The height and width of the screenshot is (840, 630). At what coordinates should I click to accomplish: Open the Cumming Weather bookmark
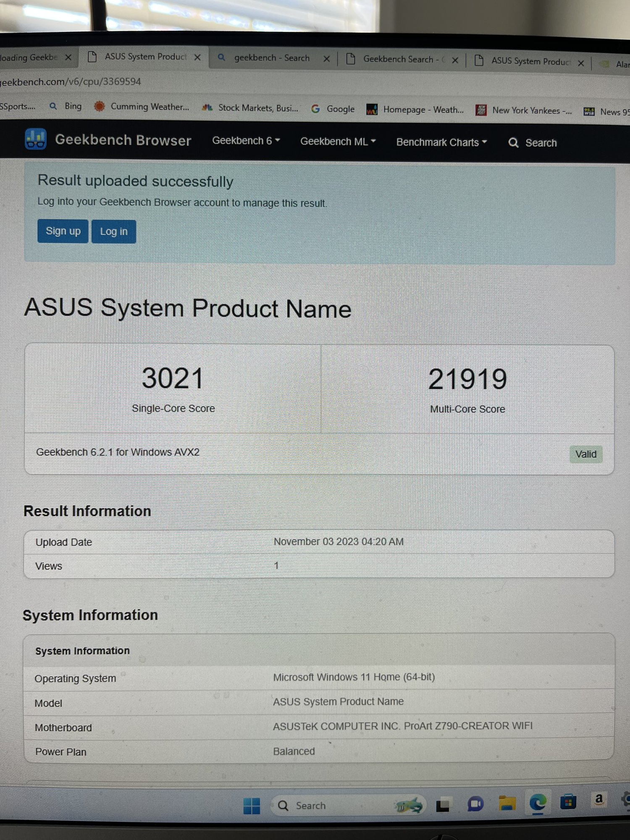[142, 107]
